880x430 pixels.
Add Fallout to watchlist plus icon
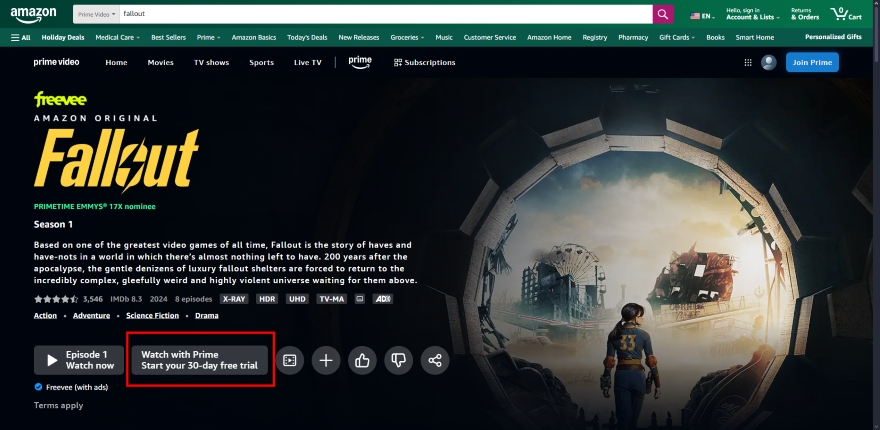(x=326, y=360)
